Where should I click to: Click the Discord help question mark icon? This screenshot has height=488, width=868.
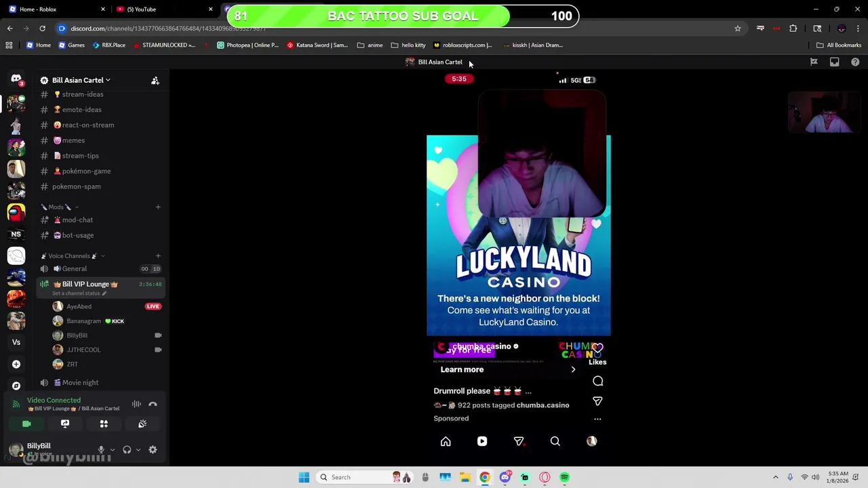point(855,62)
